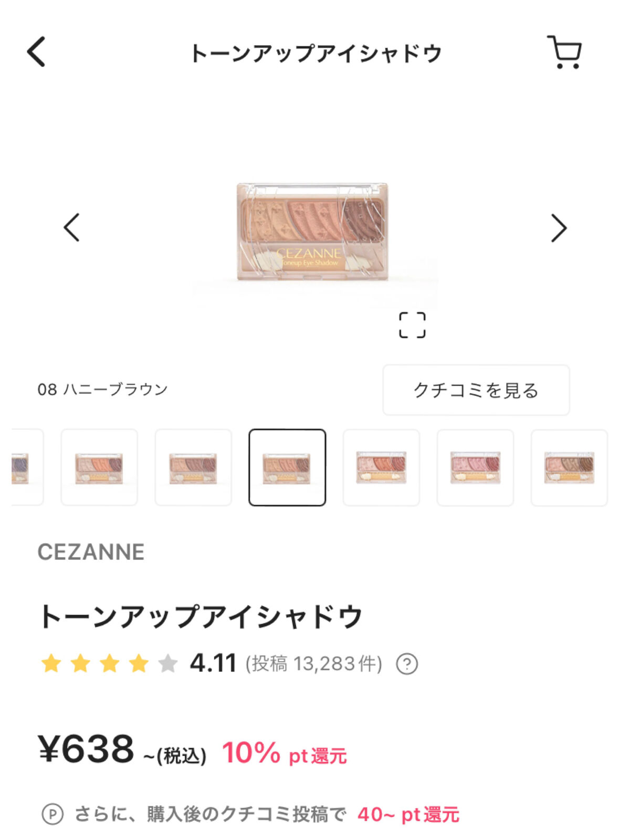This screenshot has width=630, height=840.
Task: Show previous product image
Action: pyautogui.click(x=72, y=227)
